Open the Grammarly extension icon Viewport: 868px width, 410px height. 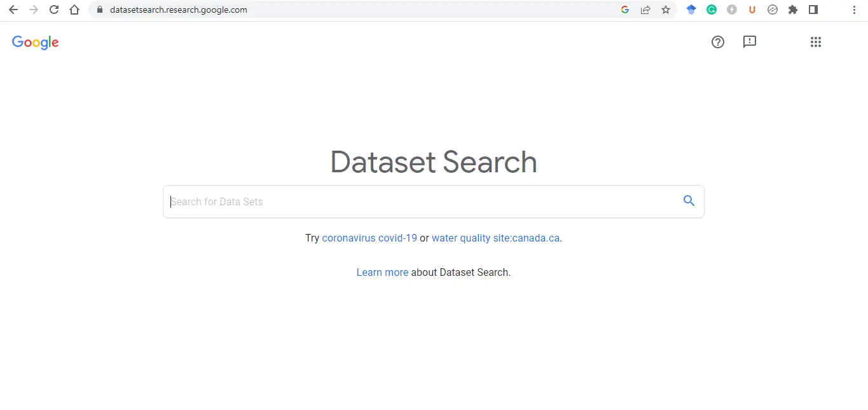712,10
